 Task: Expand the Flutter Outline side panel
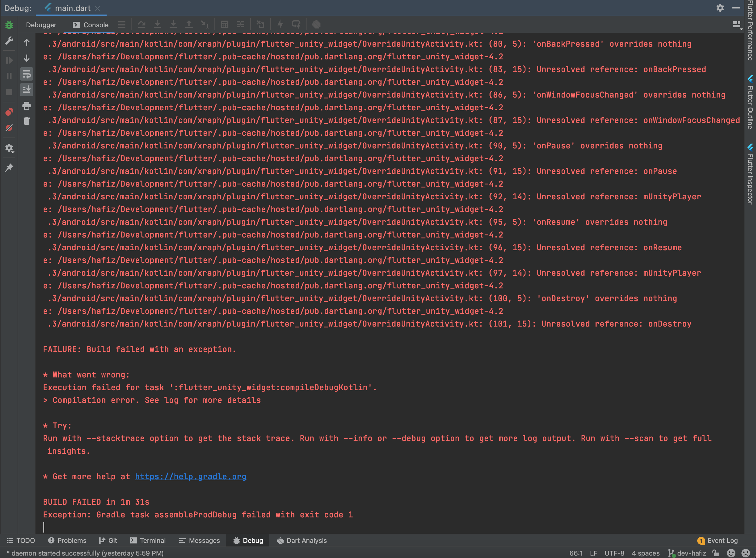[751, 101]
